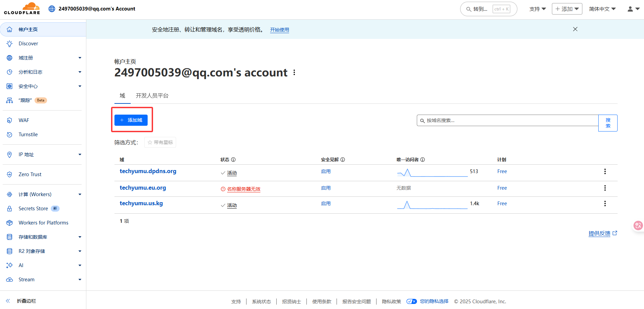Expand the 计算 (Workers) sidebar section
Viewport: 644px width, 309px height.
coord(44,194)
